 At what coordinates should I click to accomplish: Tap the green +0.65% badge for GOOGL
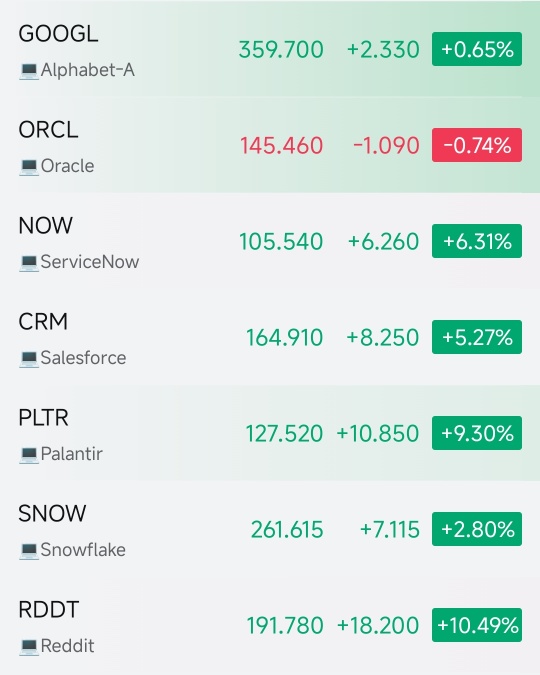coord(477,49)
